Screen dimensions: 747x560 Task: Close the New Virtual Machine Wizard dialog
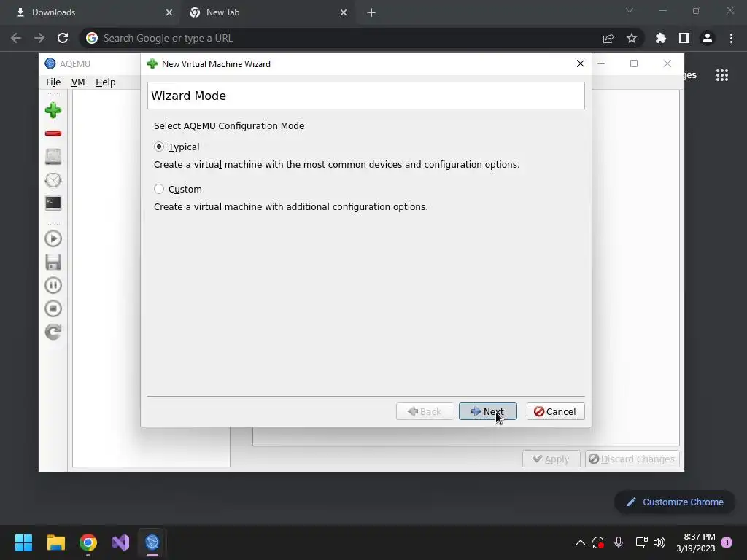[x=580, y=63]
